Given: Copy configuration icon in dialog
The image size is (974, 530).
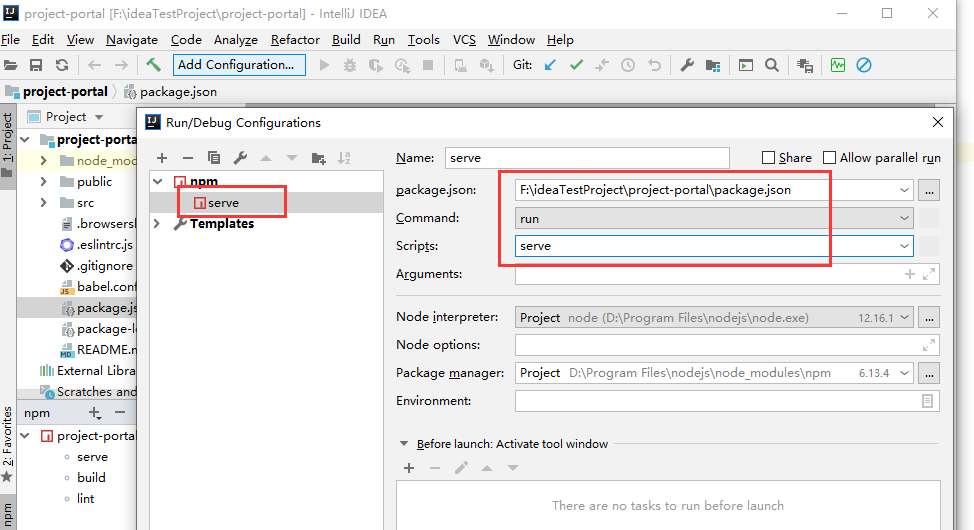Looking at the screenshot, I should [x=214, y=158].
